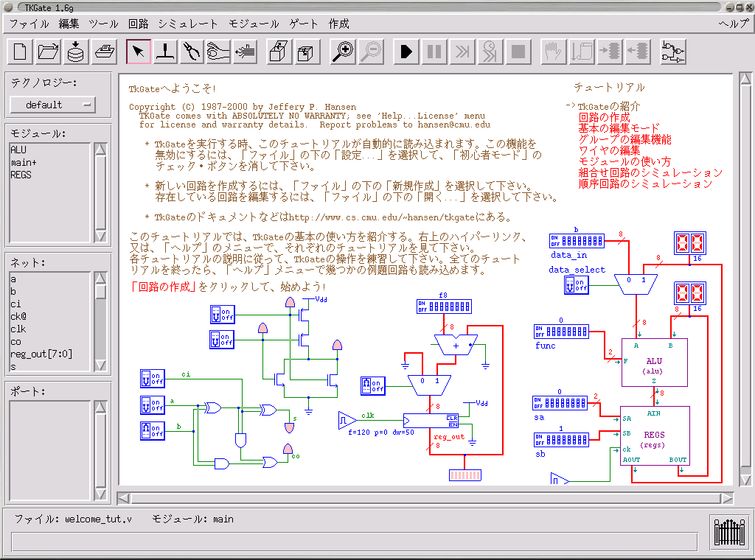Click the canvas scrollbar up arrow

(x=745, y=78)
